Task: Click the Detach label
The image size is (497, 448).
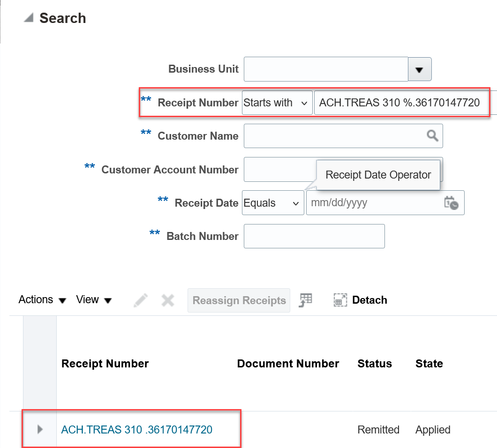Action: [369, 300]
